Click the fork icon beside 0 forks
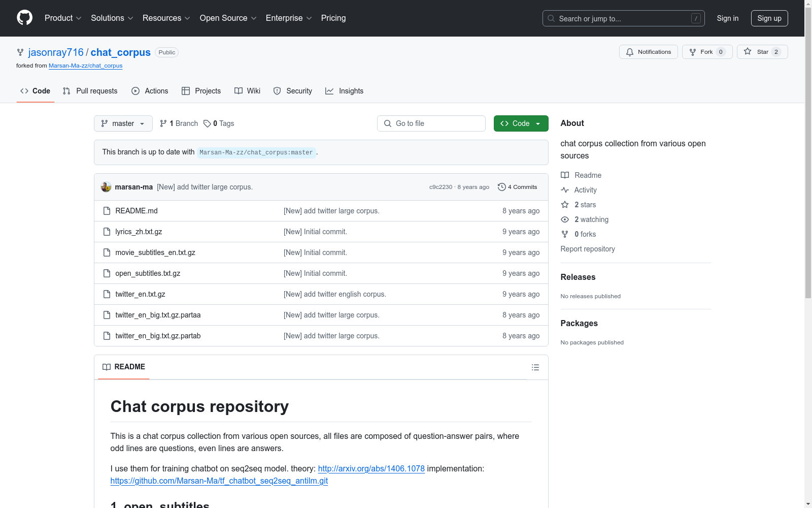812x508 pixels. (x=565, y=234)
